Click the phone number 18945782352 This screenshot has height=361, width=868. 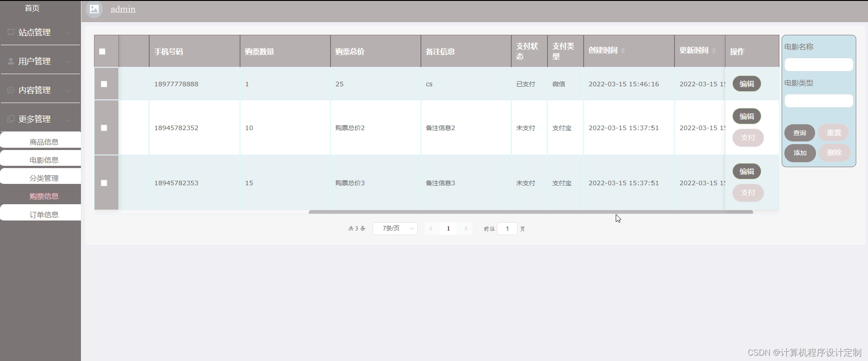(176, 128)
